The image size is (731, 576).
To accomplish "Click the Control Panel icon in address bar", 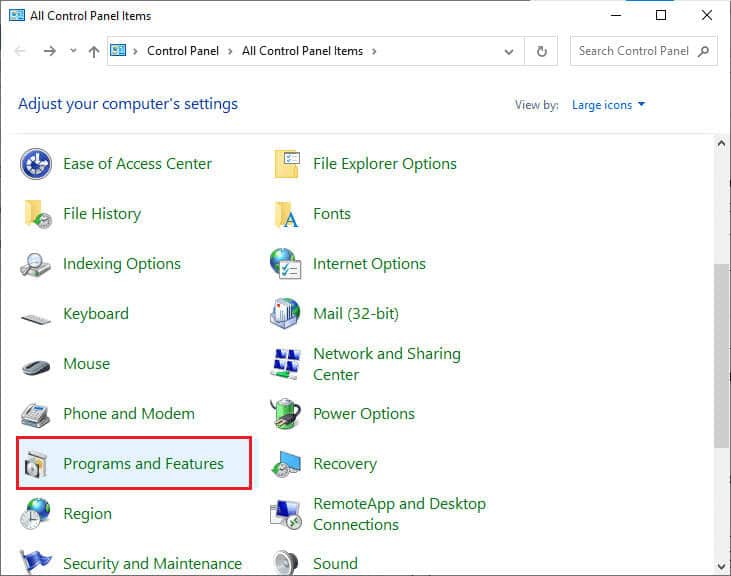I will pyautogui.click(x=118, y=50).
